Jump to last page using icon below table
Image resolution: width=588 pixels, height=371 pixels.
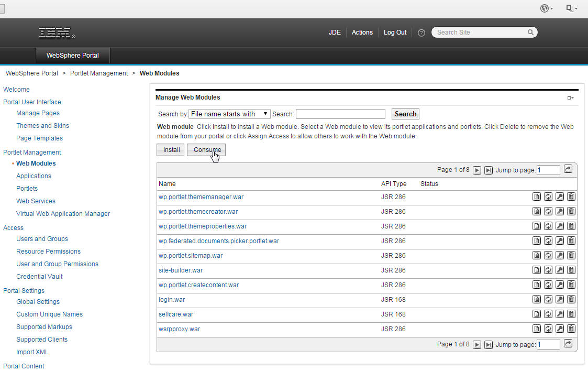point(488,345)
